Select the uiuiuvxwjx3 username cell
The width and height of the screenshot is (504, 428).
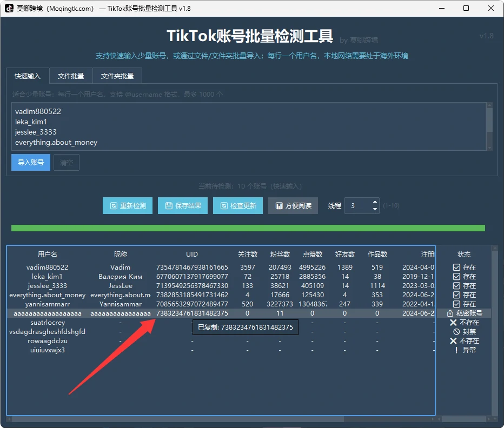pos(48,350)
